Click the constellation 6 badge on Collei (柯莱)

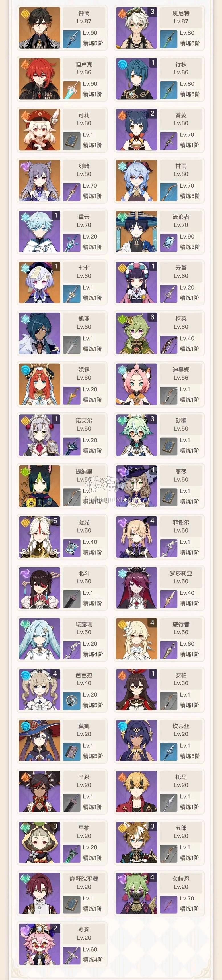coord(152,317)
